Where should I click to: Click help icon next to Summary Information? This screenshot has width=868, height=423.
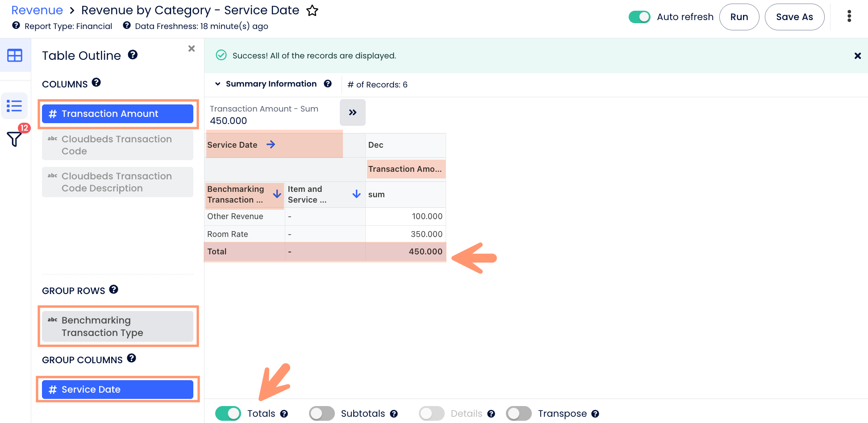328,84
